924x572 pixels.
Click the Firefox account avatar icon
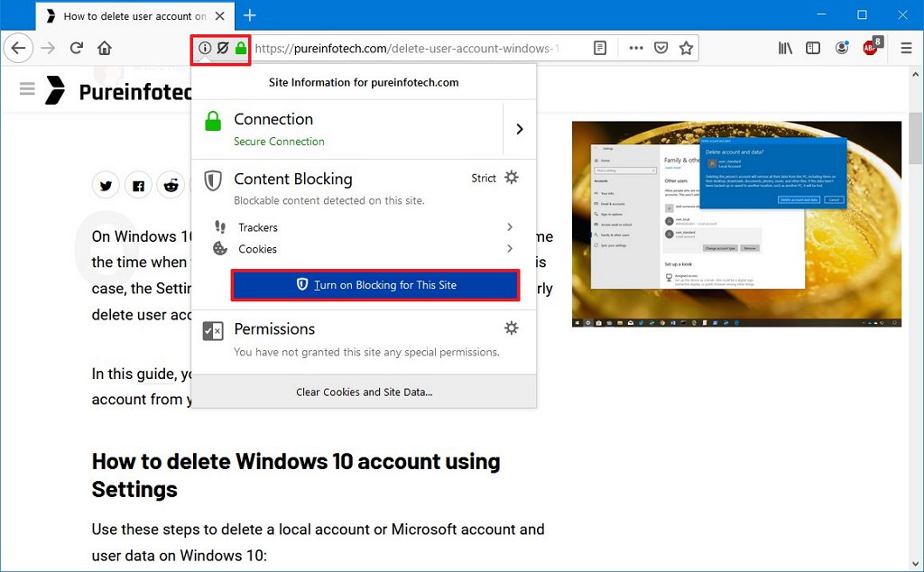click(x=841, y=48)
